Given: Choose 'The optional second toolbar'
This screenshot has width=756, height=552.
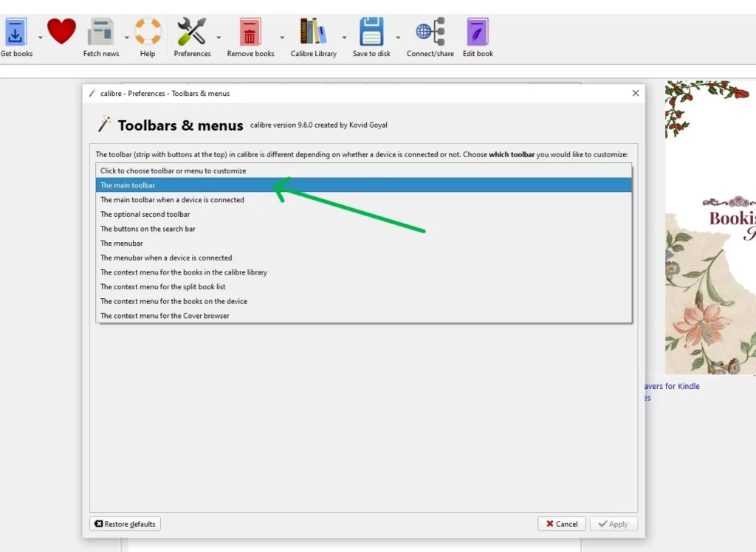Looking at the screenshot, I should pos(363,214).
